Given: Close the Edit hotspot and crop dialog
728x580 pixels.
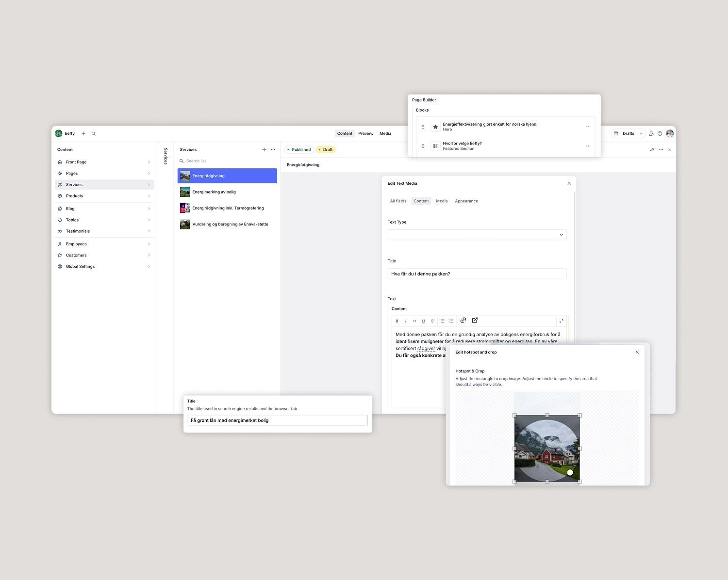Looking at the screenshot, I should [637, 353].
